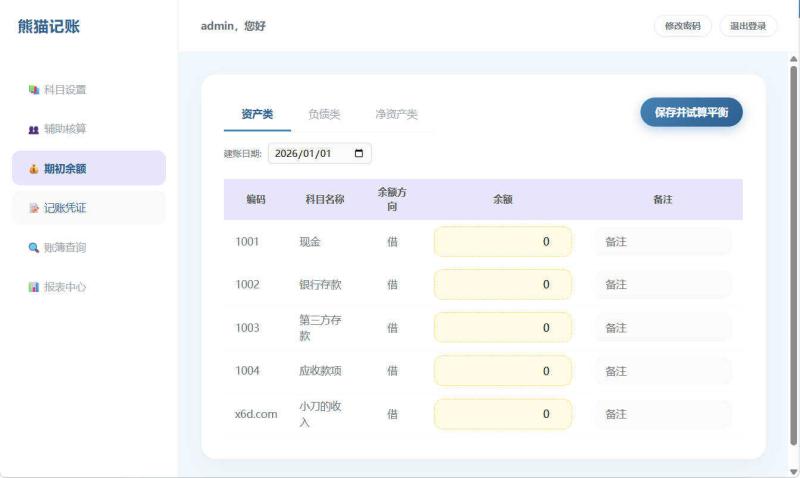Image resolution: width=800 pixels, height=478 pixels.
Task: Click the code cell 1003
Action: [247, 328]
